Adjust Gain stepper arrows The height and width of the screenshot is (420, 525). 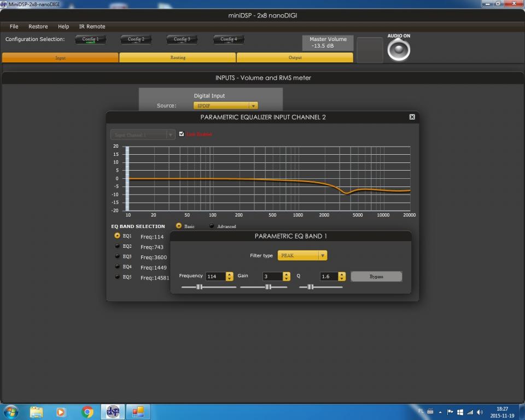[x=286, y=276]
